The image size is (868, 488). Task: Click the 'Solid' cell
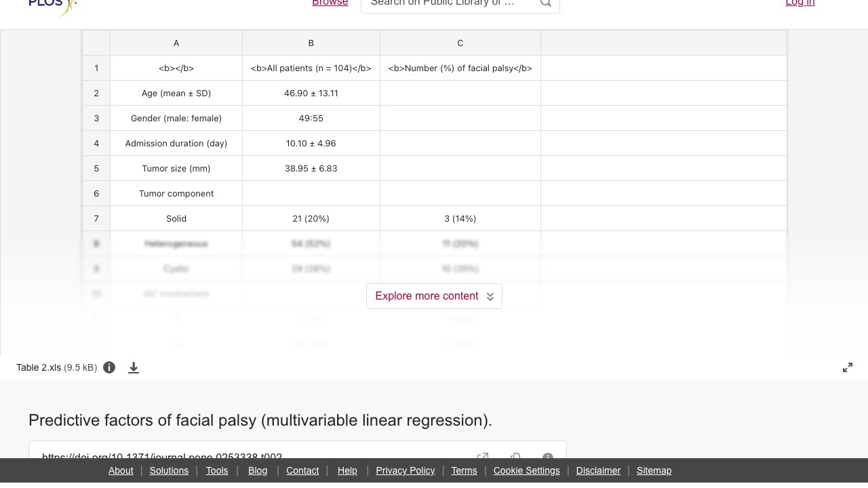pos(176,218)
